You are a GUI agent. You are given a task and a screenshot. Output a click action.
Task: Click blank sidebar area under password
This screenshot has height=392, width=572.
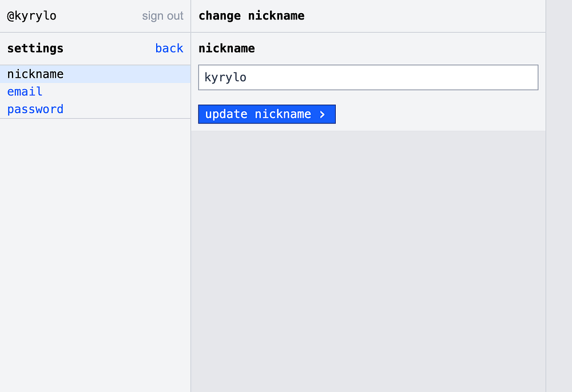click(95, 251)
